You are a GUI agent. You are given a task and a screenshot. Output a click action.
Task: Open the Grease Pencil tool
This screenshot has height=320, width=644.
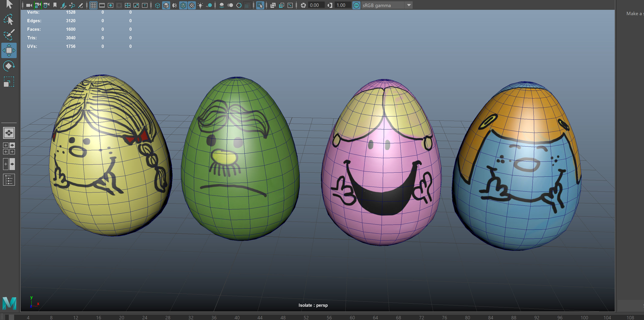click(x=80, y=5)
